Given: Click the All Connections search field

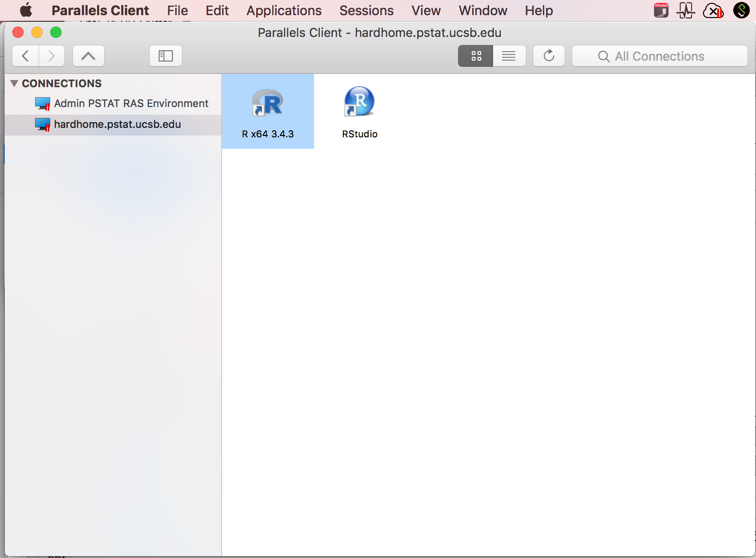Looking at the screenshot, I should point(660,56).
